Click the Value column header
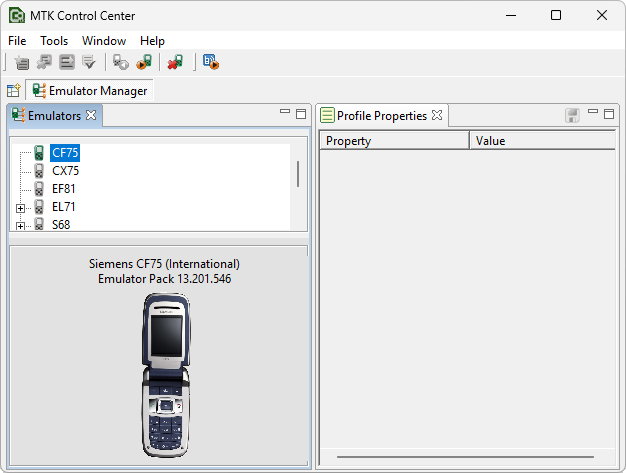 [542, 141]
